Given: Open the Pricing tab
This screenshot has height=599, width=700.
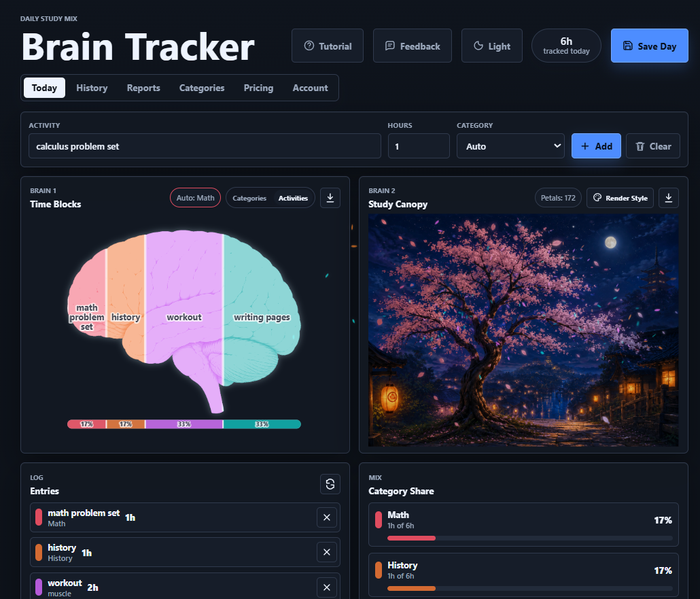Looking at the screenshot, I should (x=258, y=88).
